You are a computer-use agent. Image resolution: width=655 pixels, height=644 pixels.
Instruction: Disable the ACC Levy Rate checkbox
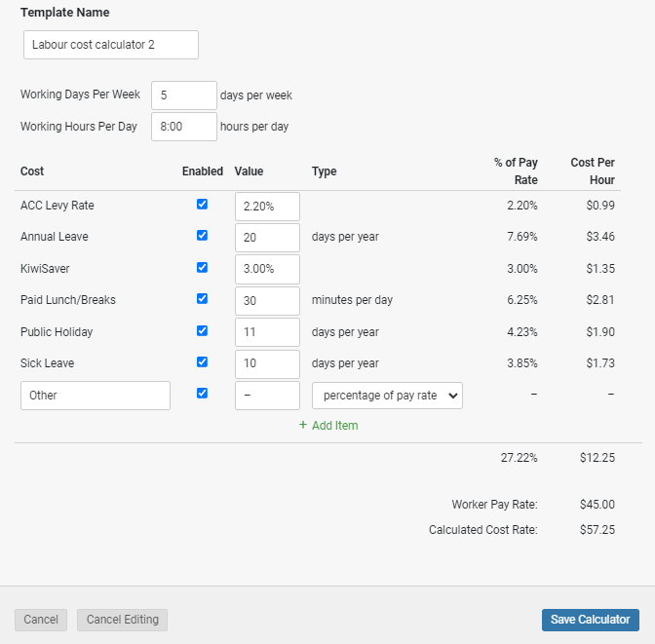[x=203, y=205]
